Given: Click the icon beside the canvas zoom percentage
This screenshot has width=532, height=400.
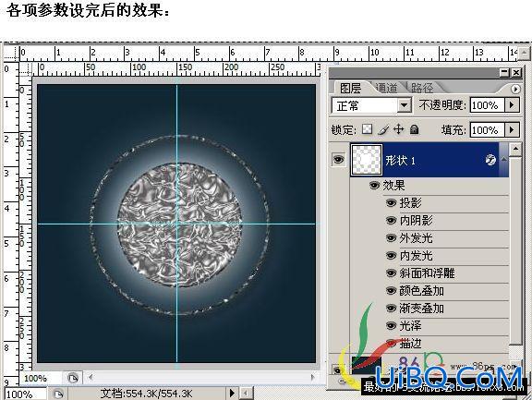Looking at the screenshot, I should pyautogui.click(x=72, y=378).
